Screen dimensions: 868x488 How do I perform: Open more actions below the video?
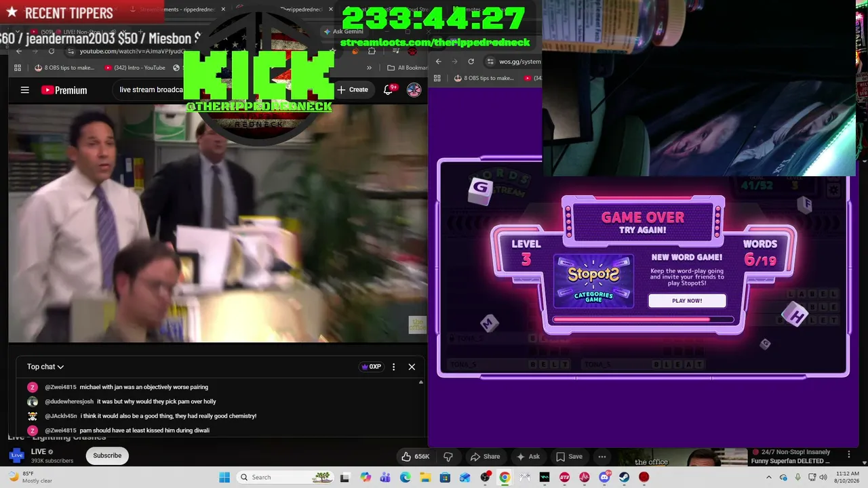coord(602,456)
